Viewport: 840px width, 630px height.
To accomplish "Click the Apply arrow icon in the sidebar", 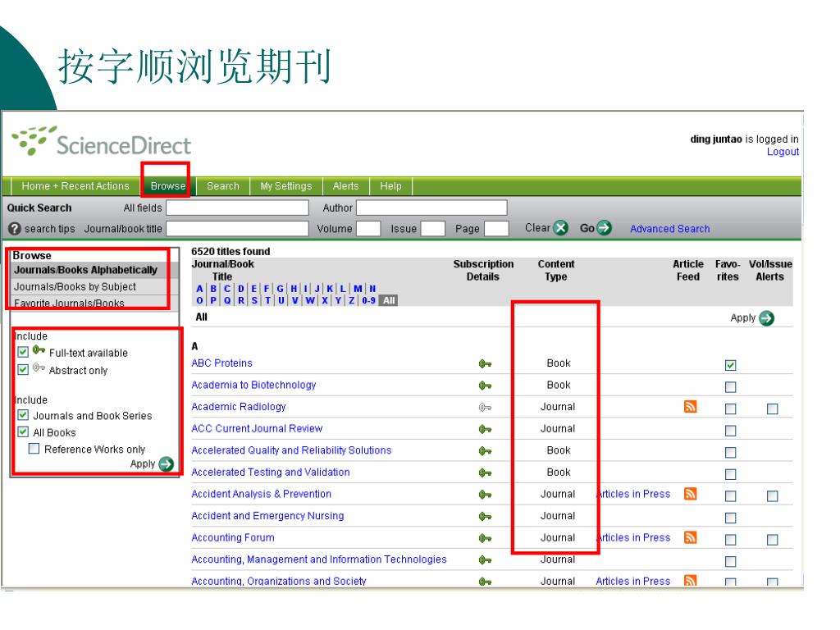I will 167,464.
